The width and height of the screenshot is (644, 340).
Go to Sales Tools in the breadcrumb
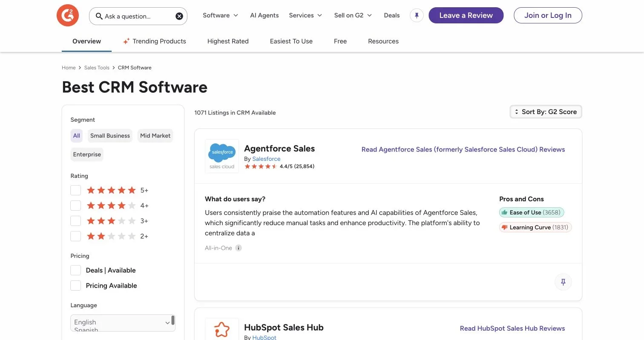(97, 68)
